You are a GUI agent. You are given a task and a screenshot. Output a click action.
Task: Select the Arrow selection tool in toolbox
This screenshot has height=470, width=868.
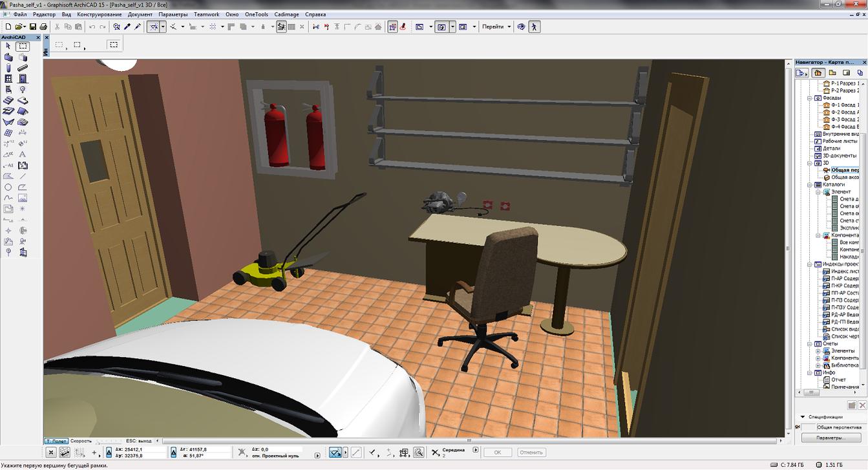[8, 47]
